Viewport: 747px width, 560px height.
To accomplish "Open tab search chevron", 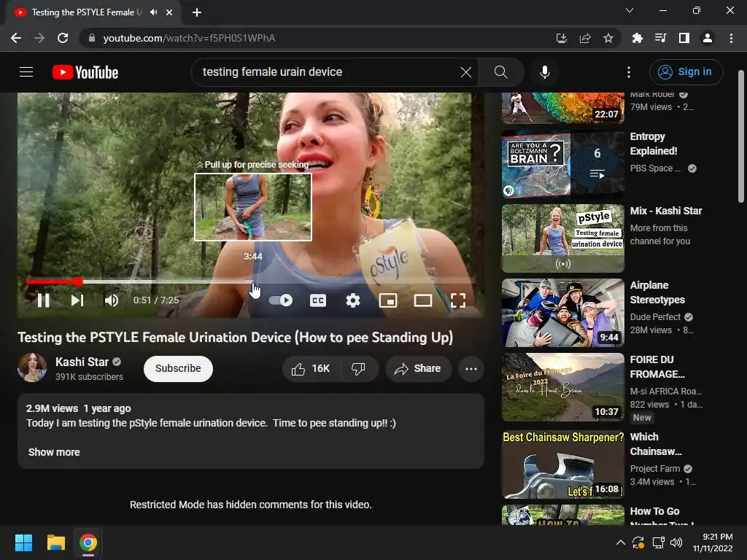I will (630, 10).
